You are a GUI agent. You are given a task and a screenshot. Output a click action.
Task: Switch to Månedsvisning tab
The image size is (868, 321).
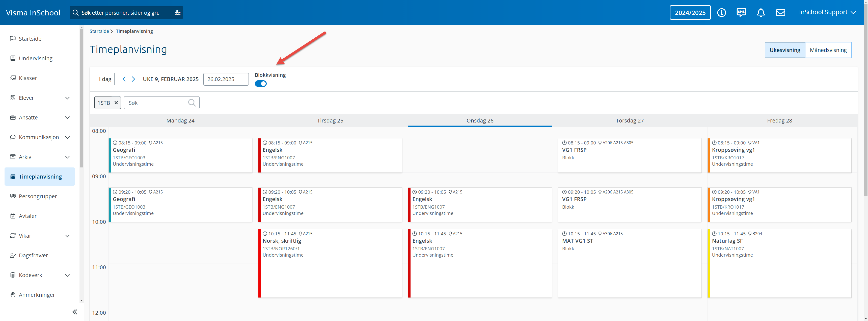[828, 50]
